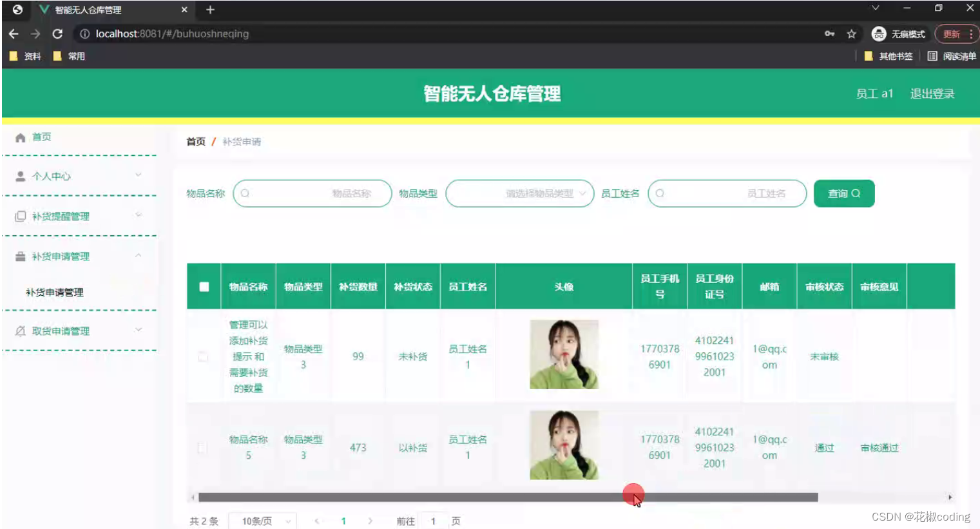Open the avatar photo in the 审核通过 row
Screen dimensions: 980x529
pos(564,445)
